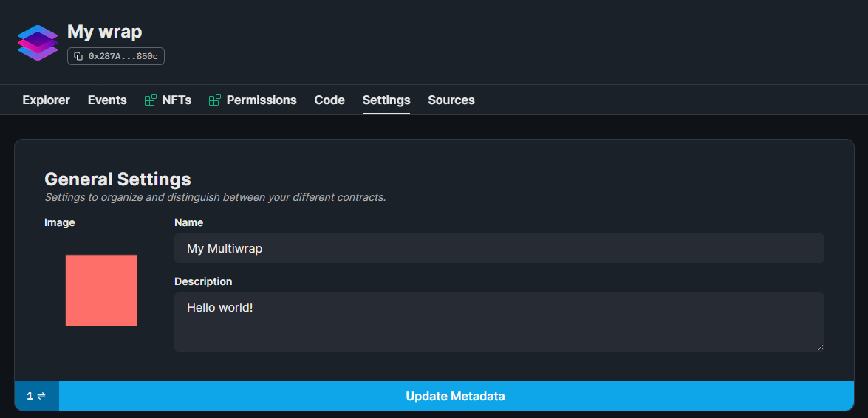This screenshot has height=418, width=868.
Task: Click into the Description text area
Action: point(499,321)
